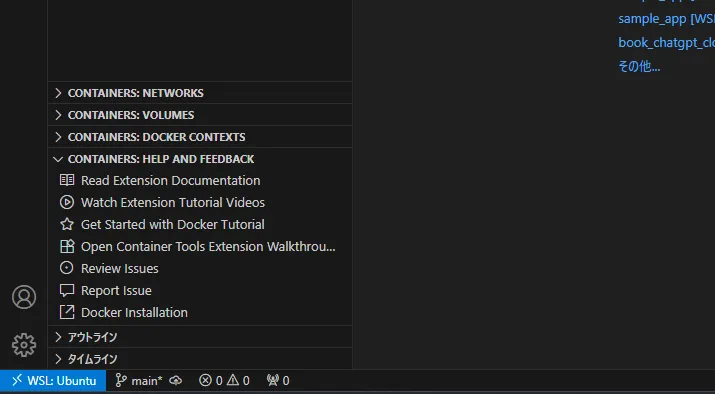Expand the タイムライン section
The height and width of the screenshot is (394, 715).
200,359
